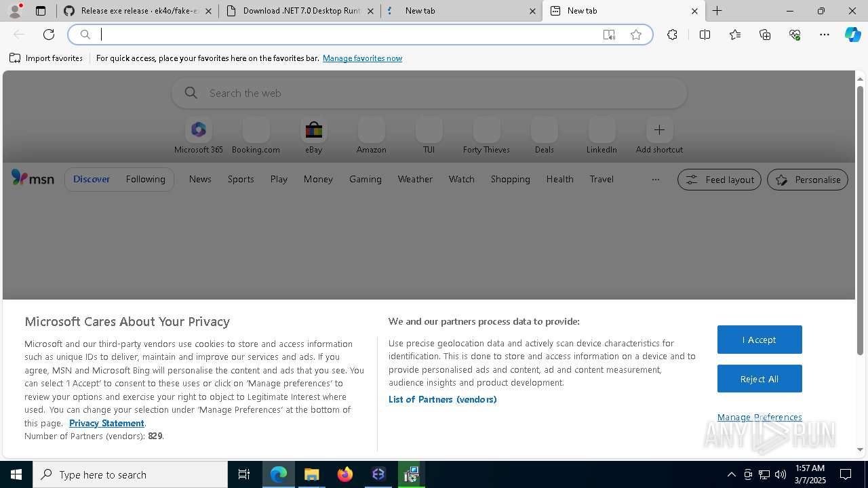Open News category
Viewport: 868px width, 488px height.
coord(200,179)
